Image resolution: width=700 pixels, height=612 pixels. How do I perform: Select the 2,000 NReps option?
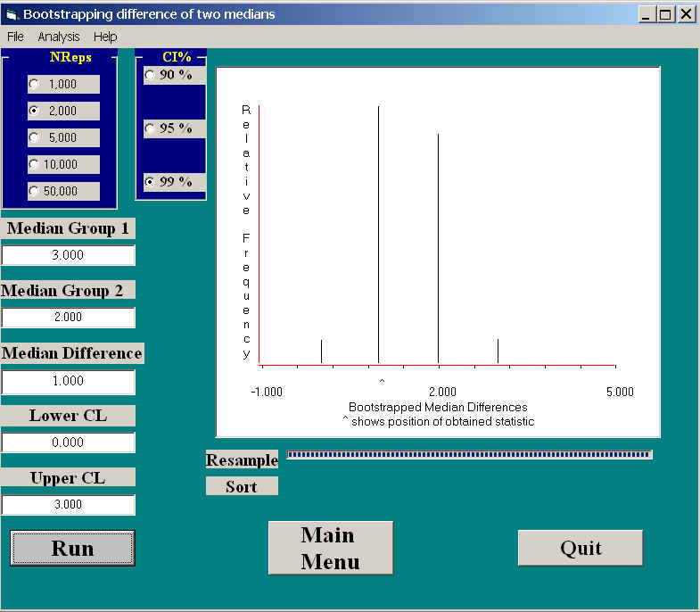pyautogui.click(x=35, y=112)
